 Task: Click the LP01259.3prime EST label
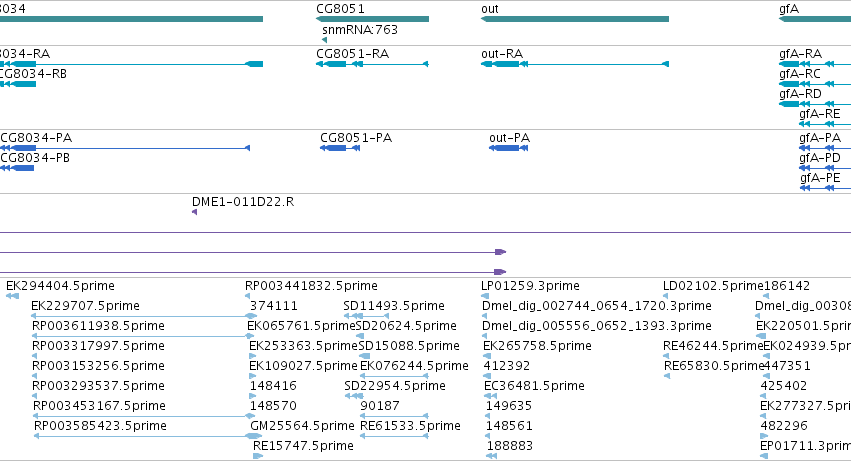(x=530, y=286)
